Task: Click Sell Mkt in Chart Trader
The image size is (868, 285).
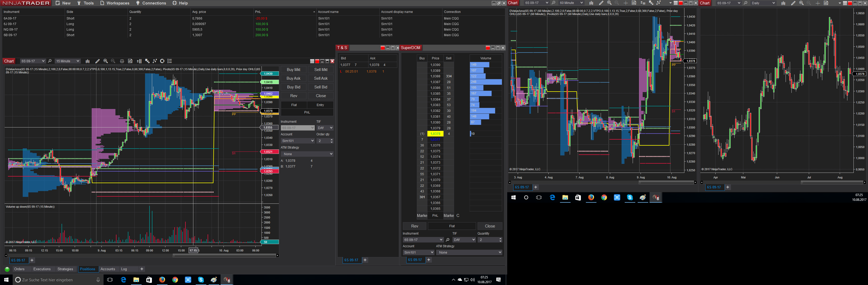Action: 321,70
